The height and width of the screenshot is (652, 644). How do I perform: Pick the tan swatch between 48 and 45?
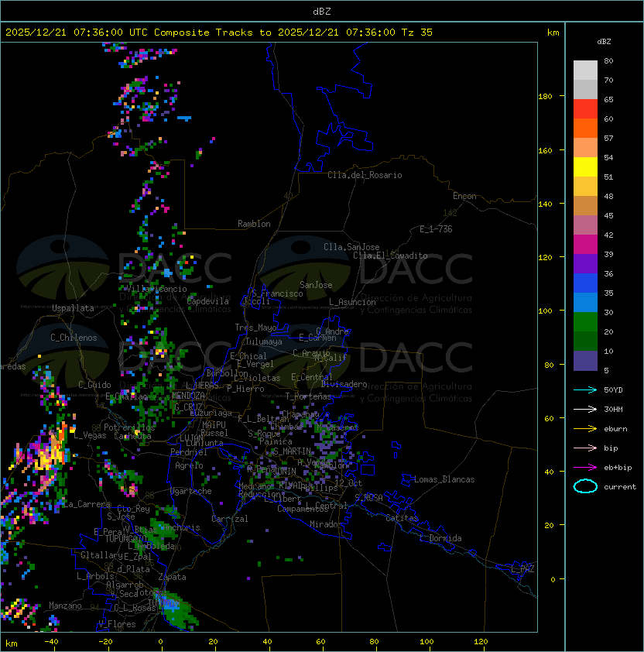585,206
